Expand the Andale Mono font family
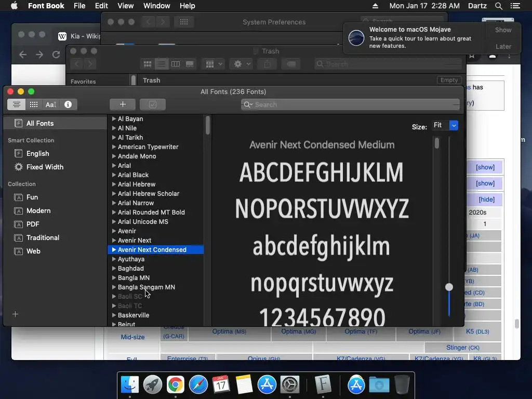 (x=114, y=156)
